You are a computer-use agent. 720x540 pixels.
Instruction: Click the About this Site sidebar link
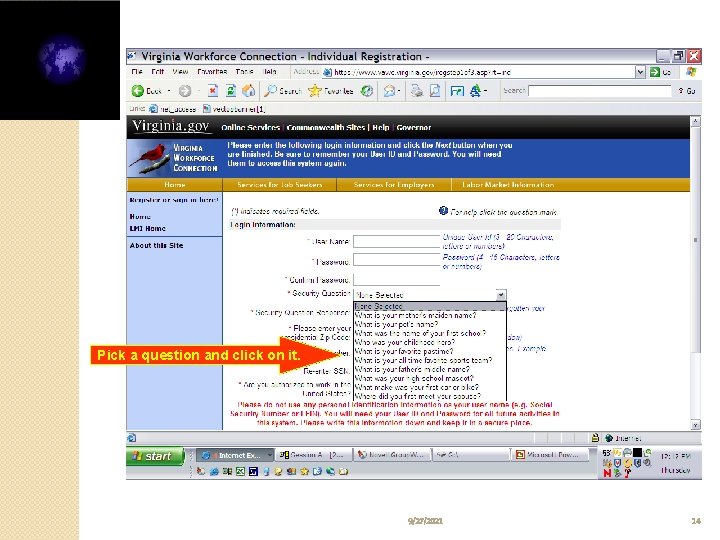(x=156, y=245)
